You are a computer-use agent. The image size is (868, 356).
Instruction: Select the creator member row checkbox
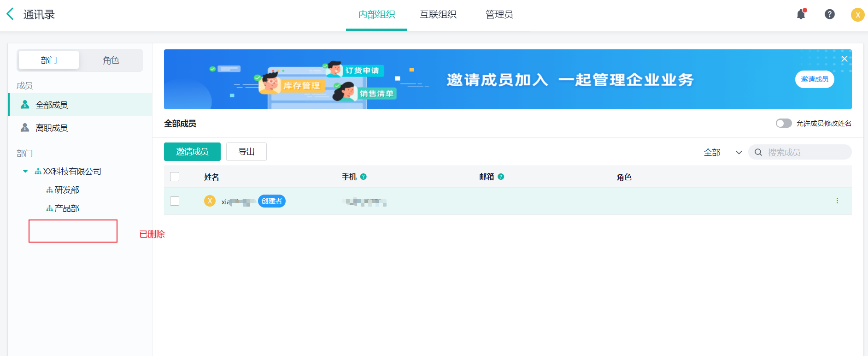pos(175,201)
